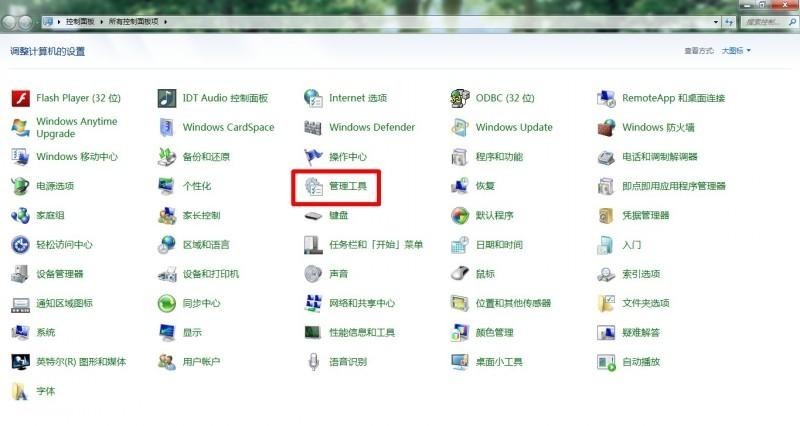Open the 程序和功能 icon

[x=460, y=157]
